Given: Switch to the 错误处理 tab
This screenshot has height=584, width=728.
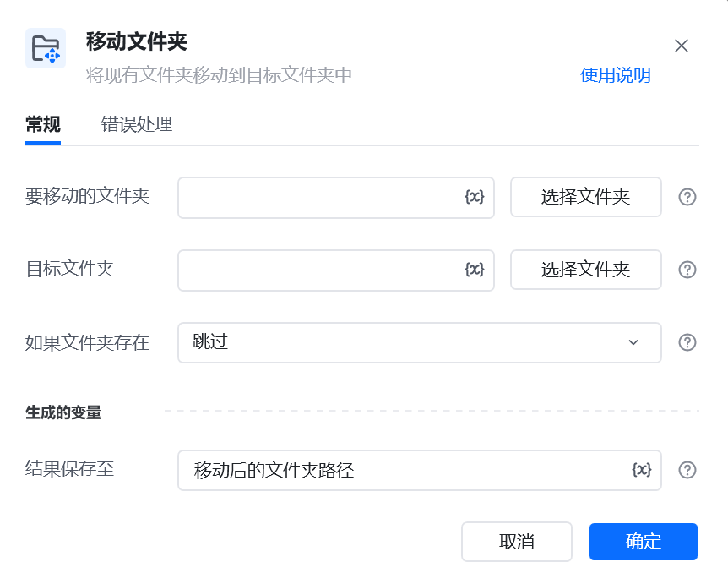Looking at the screenshot, I should pos(137,124).
